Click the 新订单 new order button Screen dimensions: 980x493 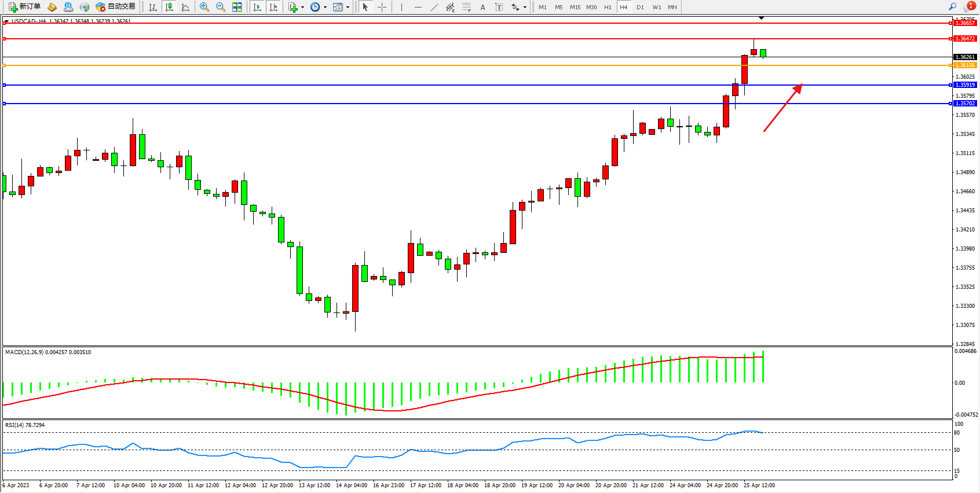point(25,7)
